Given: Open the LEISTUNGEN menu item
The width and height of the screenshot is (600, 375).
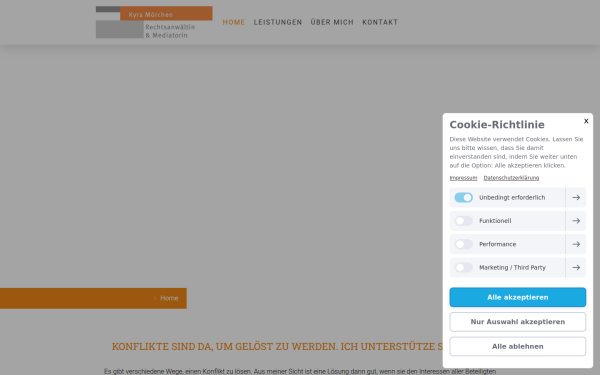Looking at the screenshot, I should pyautogui.click(x=278, y=22).
